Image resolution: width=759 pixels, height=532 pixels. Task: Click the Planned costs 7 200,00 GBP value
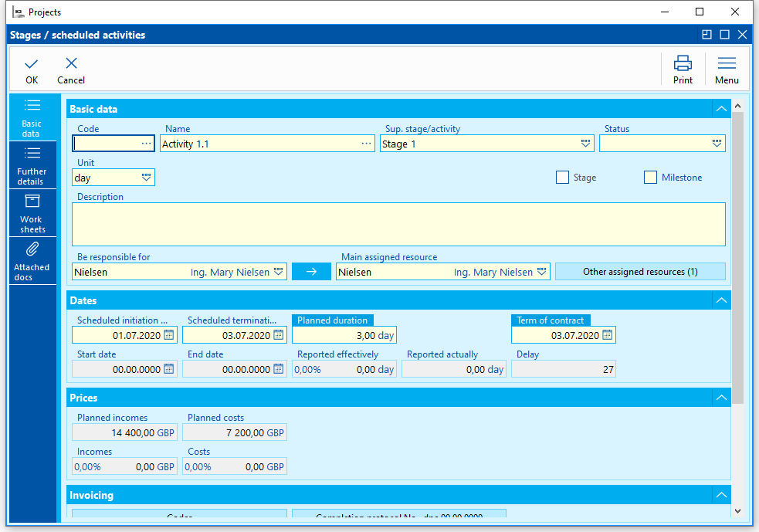(235, 432)
